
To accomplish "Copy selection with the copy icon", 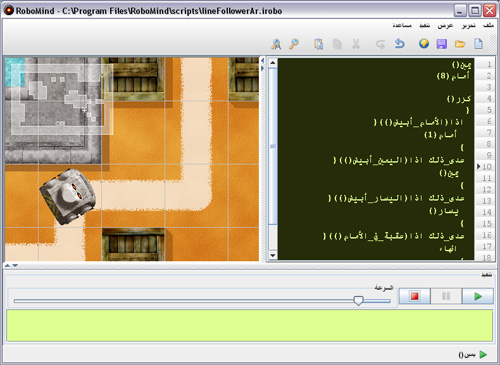I will (337, 44).
